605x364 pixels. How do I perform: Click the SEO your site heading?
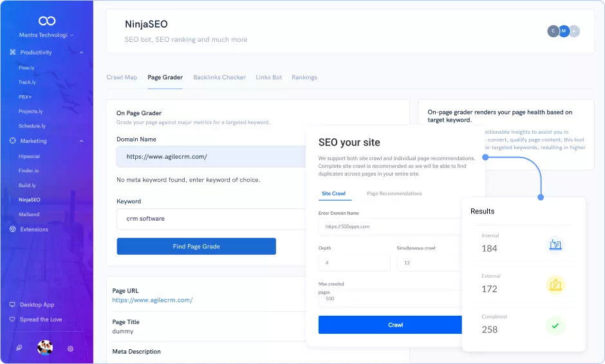tap(349, 142)
